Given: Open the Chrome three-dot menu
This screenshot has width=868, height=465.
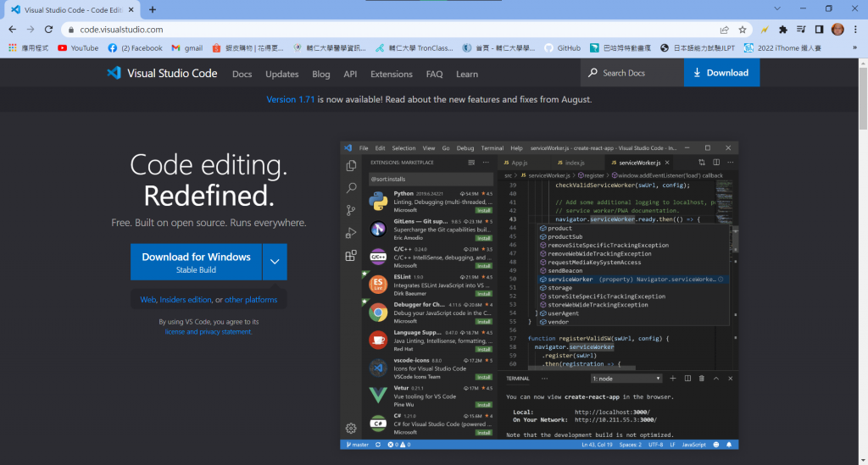Looking at the screenshot, I should 855,30.
